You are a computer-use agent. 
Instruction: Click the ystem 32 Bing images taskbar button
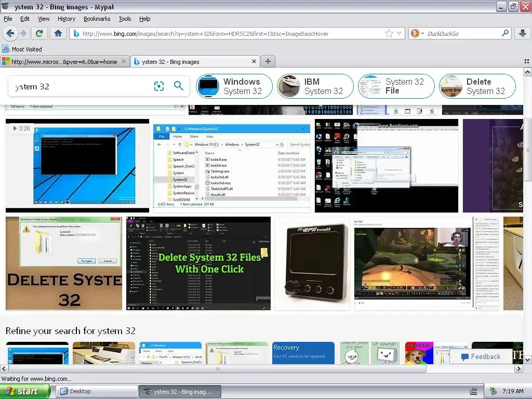[180, 391]
